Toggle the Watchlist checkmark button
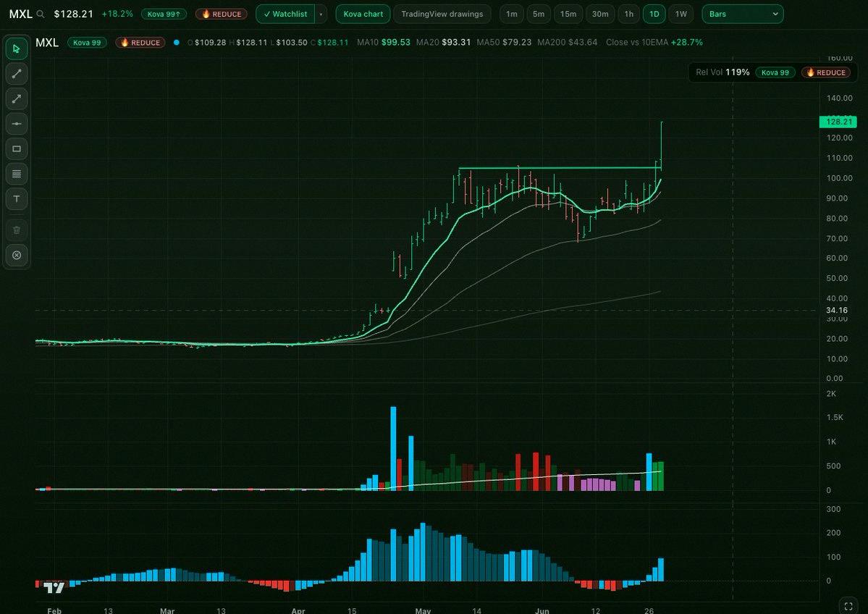 coord(286,14)
